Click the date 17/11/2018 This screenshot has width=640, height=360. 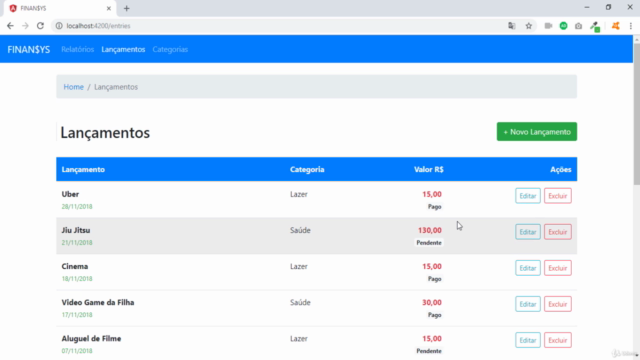pos(77,315)
